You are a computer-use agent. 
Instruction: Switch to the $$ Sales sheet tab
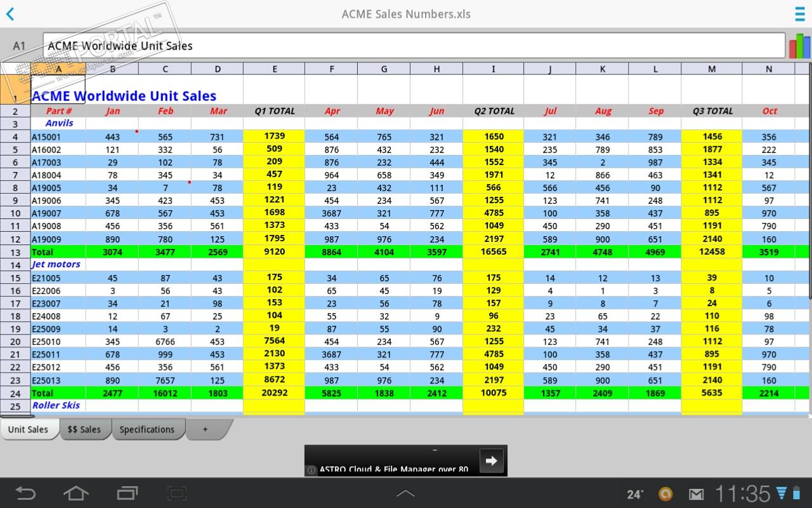pos(84,429)
